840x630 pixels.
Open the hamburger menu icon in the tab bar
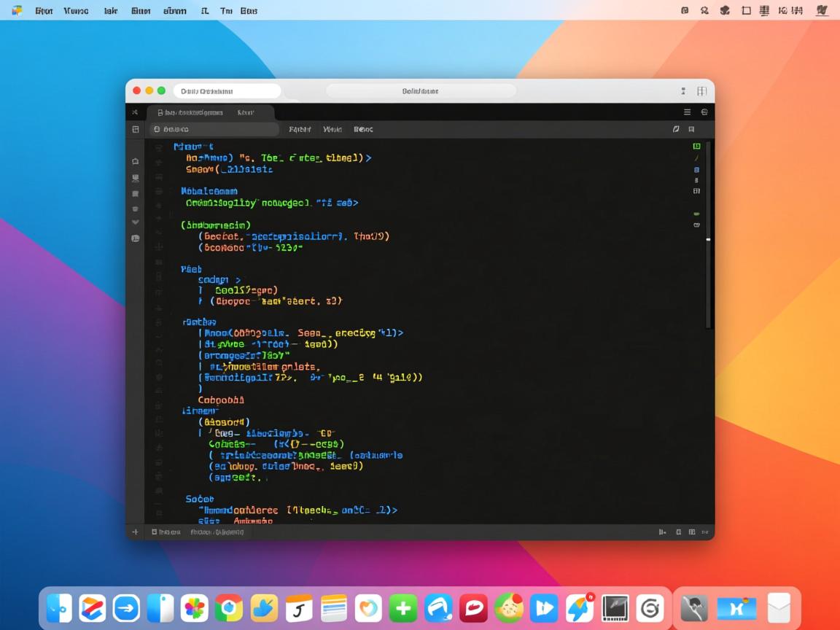687,112
